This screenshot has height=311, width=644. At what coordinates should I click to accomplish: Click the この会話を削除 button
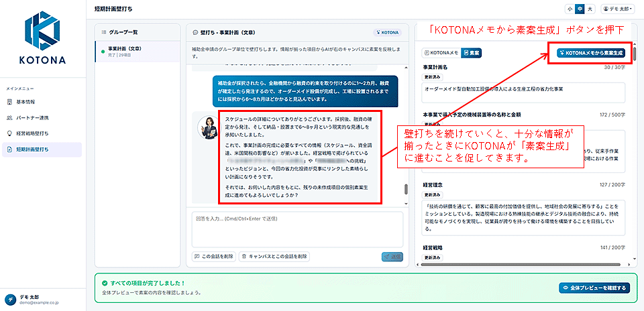[x=213, y=257]
